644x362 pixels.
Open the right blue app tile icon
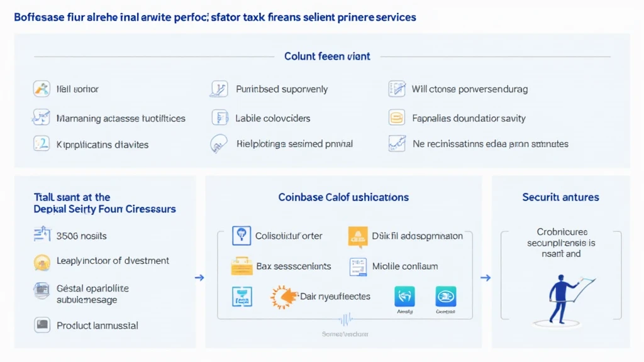tap(446, 297)
